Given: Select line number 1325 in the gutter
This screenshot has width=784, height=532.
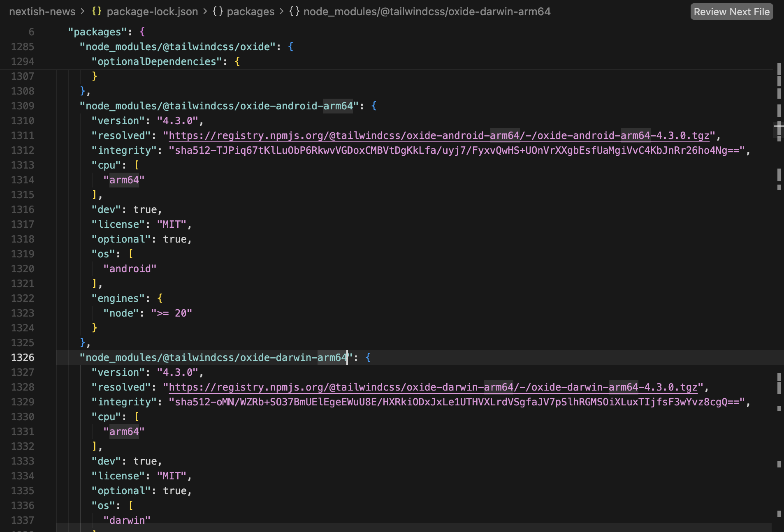Looking at the screenshot, I should tap(23, 343).
